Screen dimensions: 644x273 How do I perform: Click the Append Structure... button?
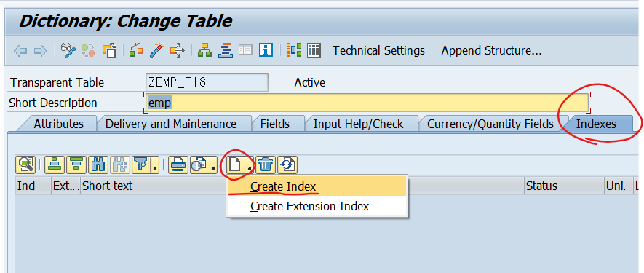492,50
